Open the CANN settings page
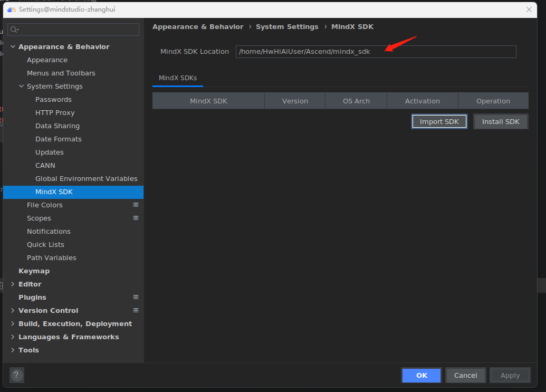 pyautogui.click(x=45, y=165)
